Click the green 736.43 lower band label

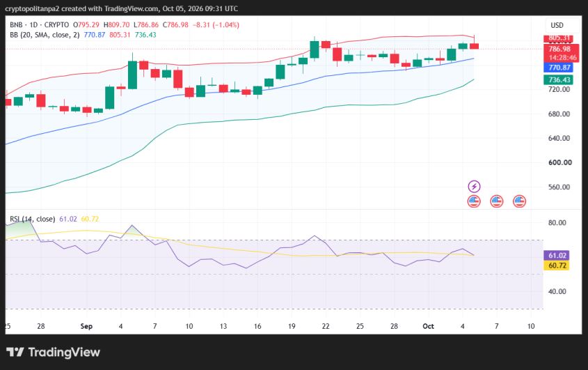point(558,79)
